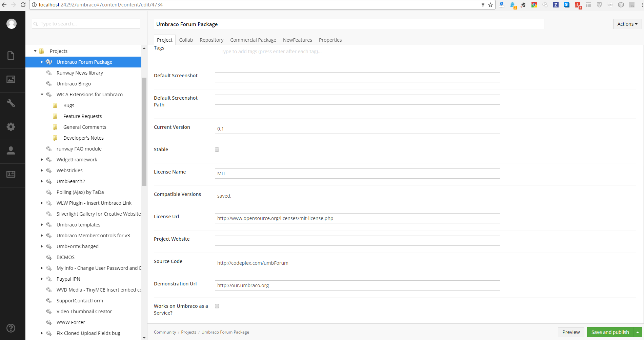Bookmark page with star icon
The height and width of the screenshot is (340, 644).
[490, 5]
